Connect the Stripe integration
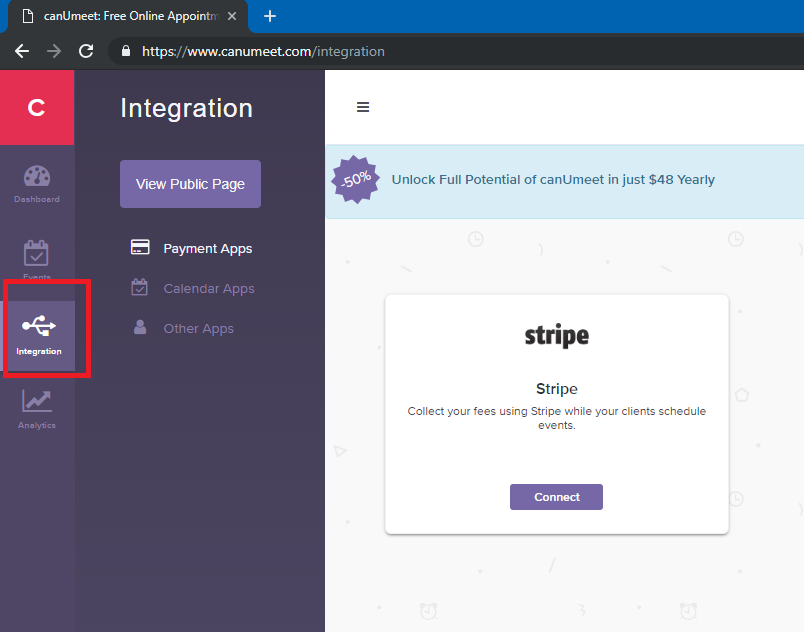Viewport: 804px width, 632px height. tap(556, 497)
